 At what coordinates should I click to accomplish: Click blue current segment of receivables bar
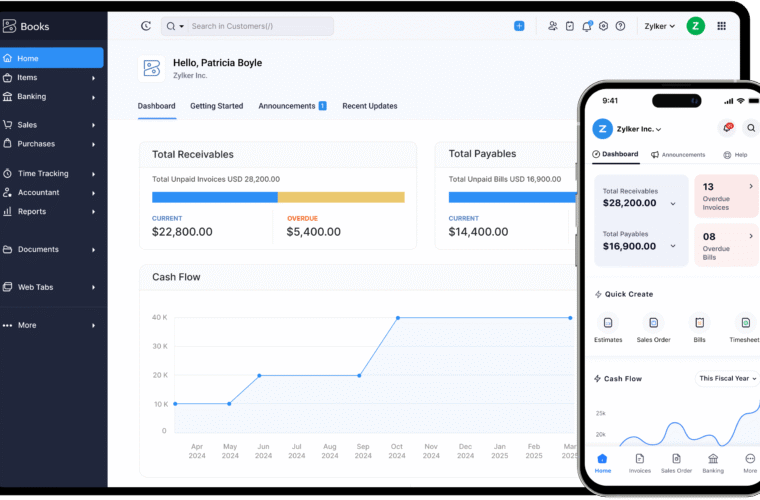[x=215, y=197]
